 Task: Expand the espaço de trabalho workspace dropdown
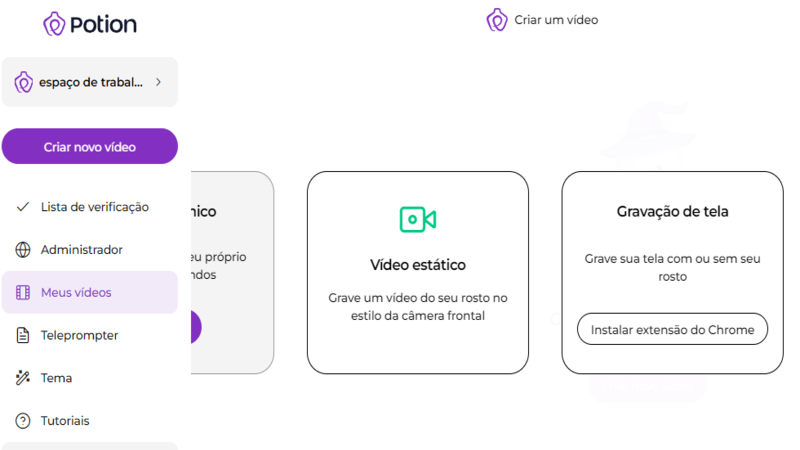click(90, 83)
